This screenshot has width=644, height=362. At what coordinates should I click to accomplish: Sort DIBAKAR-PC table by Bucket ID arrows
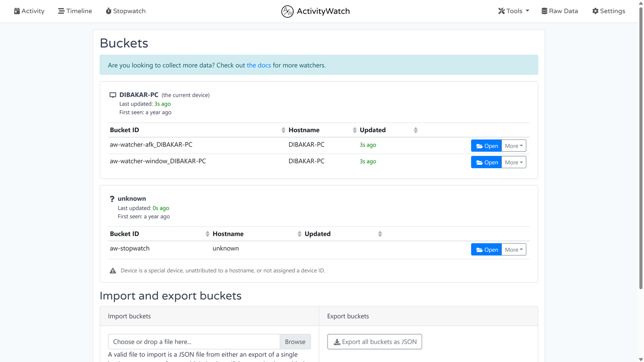tap(283, 130)
